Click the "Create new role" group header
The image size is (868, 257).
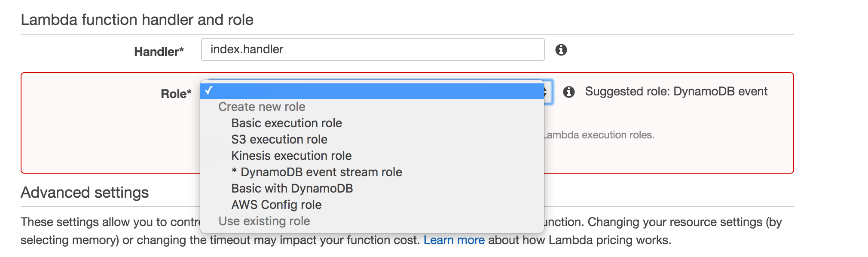(x=261, y=107)
